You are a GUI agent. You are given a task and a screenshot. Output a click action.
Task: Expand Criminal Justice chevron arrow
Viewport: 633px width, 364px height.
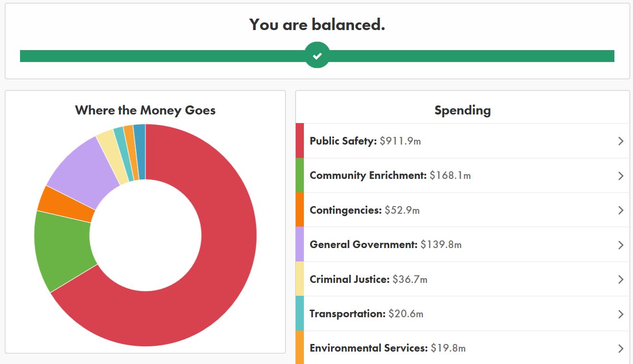pos(621,280)
